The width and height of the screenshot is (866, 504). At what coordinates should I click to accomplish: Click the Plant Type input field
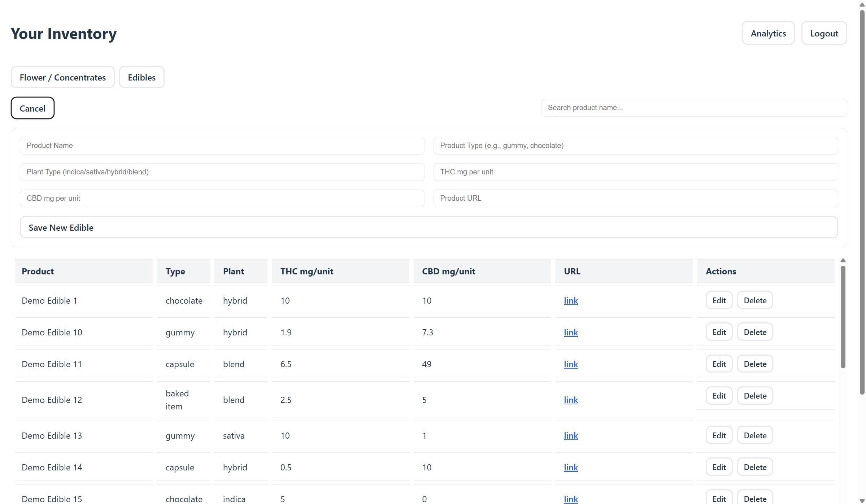click(x=222, y=172)
